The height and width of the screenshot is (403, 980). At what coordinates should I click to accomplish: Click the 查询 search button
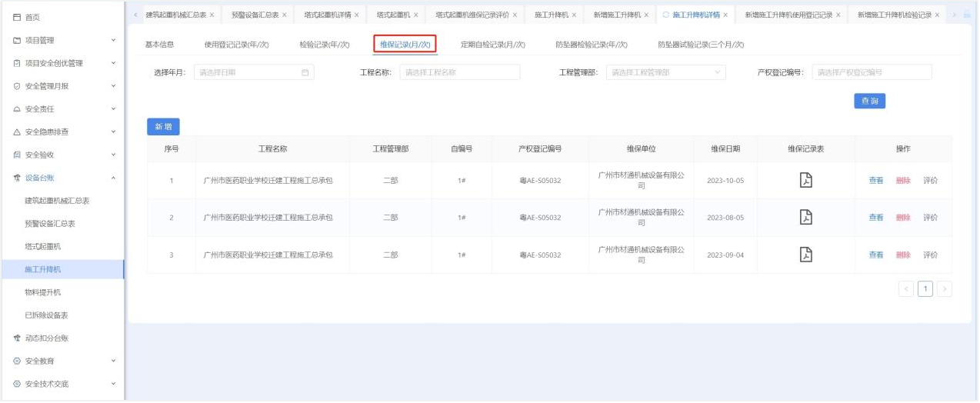pyautogui.click(x=869, y=101)
